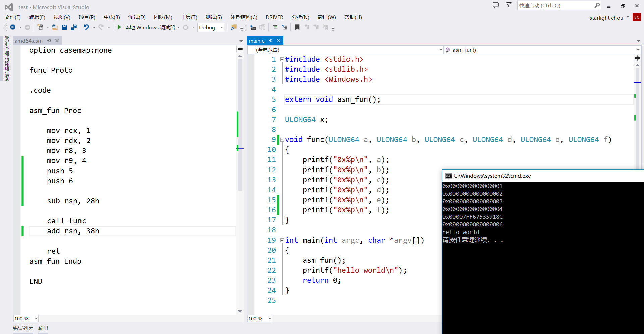Switch to the amd64.asm editor tab
This screenshot has height=334, width=644.
tap(29, 41)
